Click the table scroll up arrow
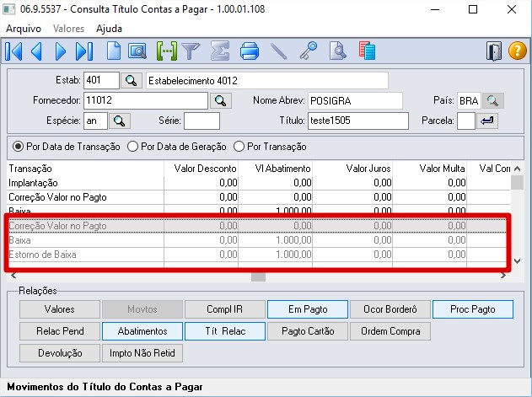This screenshot has width=532, height=397. [517, 169]
